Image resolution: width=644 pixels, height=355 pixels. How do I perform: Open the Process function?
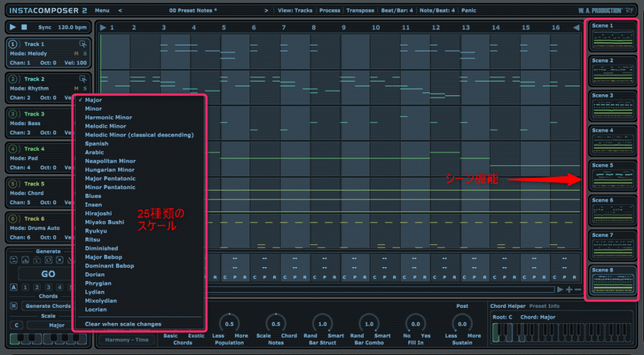(x=330, y=10)
